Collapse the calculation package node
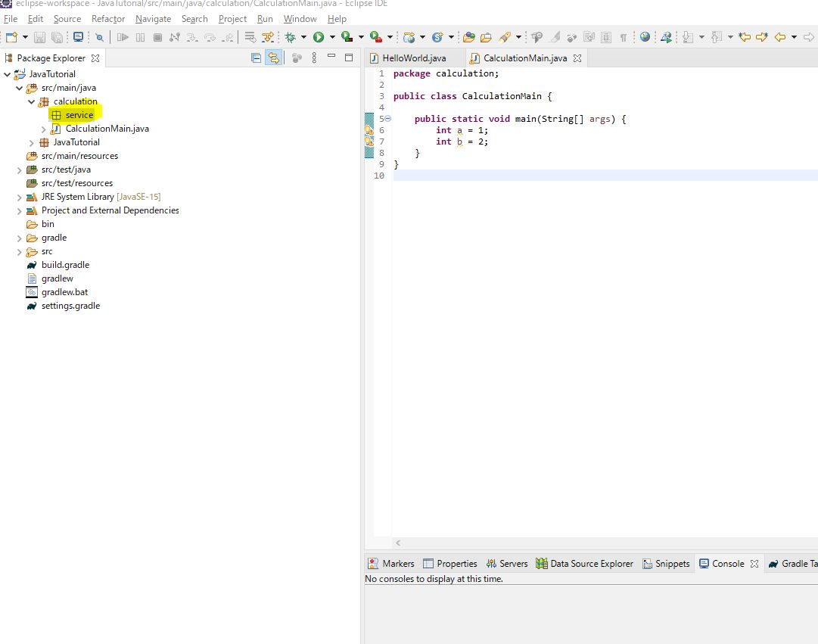Viewport: 818px width, 644px height. coord(31,101)
